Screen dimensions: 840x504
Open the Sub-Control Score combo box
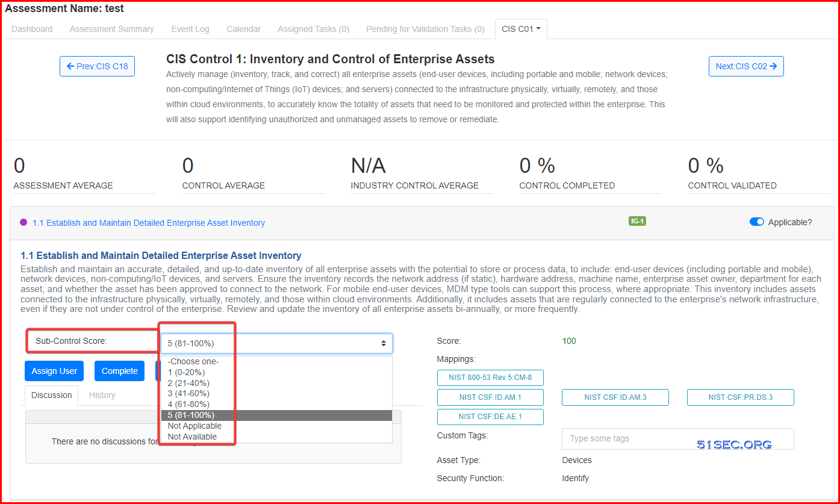coord(276,343)
